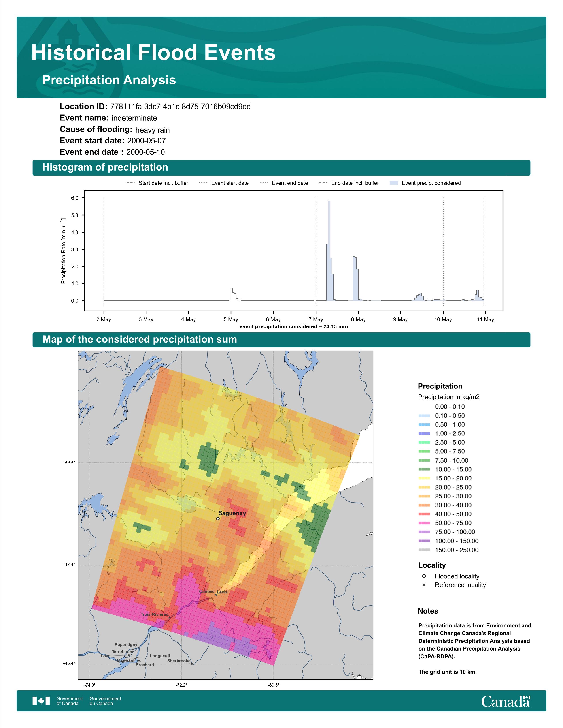The width and height of the screenshot is (563, 728).
Task: Click the 5.00 - 7.50 precipitation swatch
Action: click(x=424, y=451)
